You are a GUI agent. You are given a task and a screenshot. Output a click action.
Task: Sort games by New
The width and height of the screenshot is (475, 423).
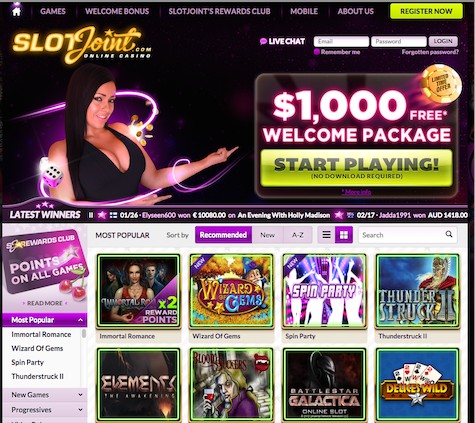pyautogui.click(x=267, y=235)
